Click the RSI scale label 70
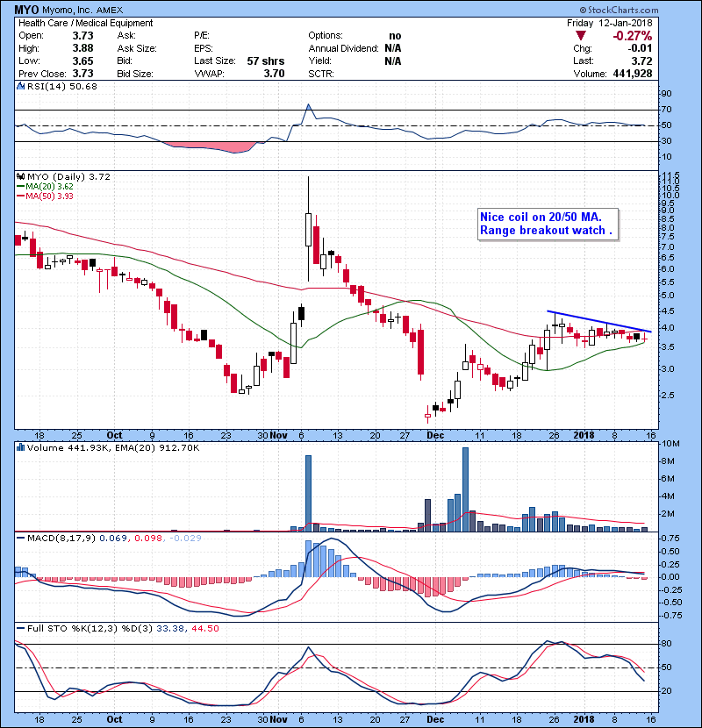 click(x=666, y=110)
